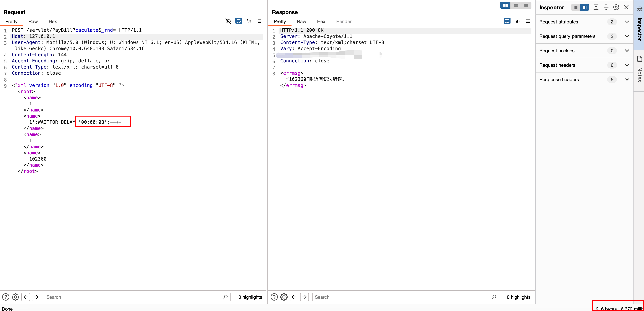Go to next match in Request search
Image resolution: width=644 pixels, height=311 pixels.
pyautogui.click(x=36, y=297)
